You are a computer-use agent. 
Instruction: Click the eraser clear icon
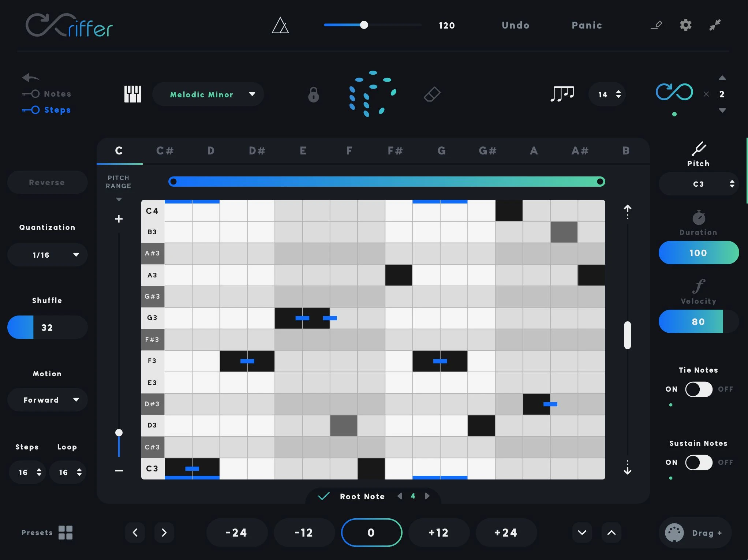point(432,94)
